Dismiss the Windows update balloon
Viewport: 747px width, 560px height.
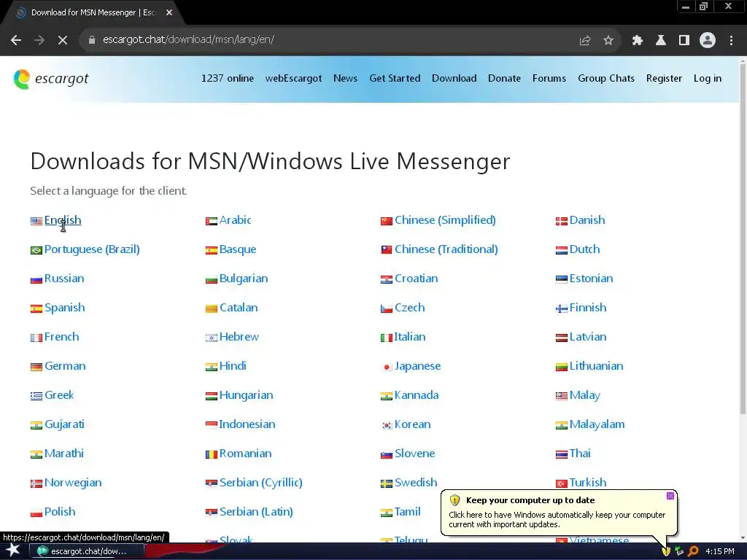click(x=670, y=496)
